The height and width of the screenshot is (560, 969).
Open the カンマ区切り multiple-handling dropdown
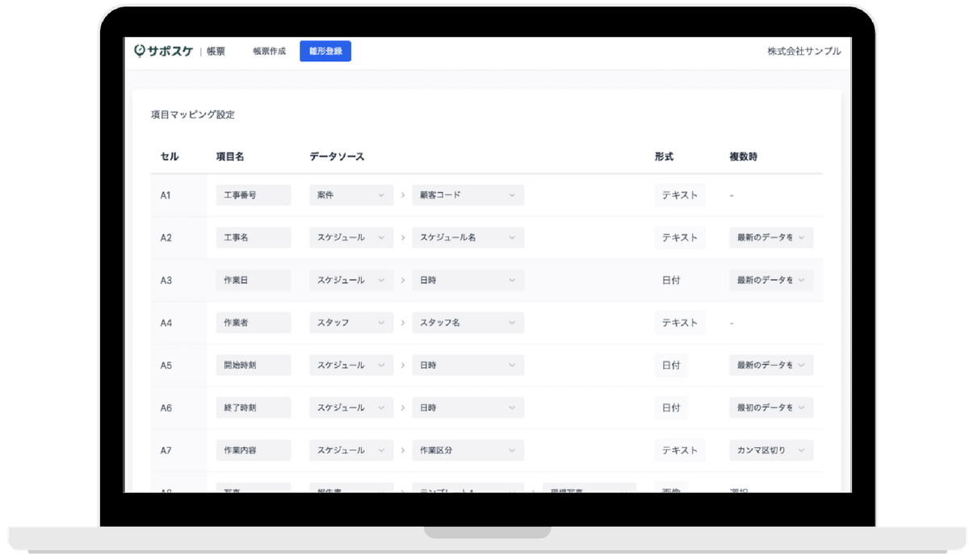770,450
